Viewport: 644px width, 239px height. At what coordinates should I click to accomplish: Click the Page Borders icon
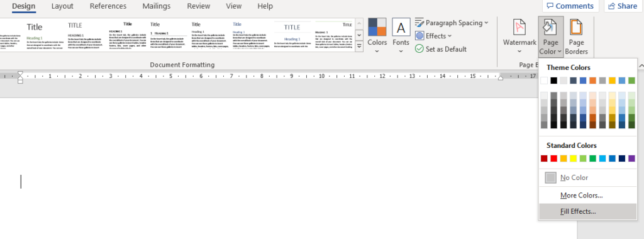(x=576, y=28)
